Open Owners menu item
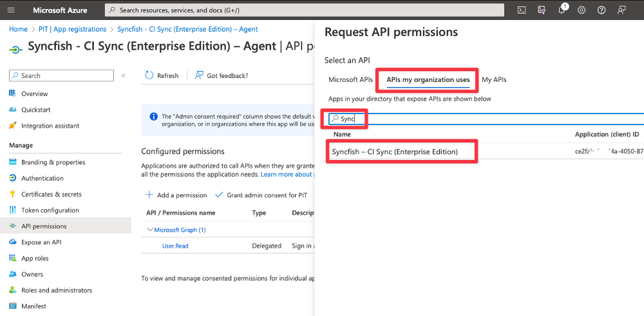This screenshot has width=644, height=316. coord(32,274)
